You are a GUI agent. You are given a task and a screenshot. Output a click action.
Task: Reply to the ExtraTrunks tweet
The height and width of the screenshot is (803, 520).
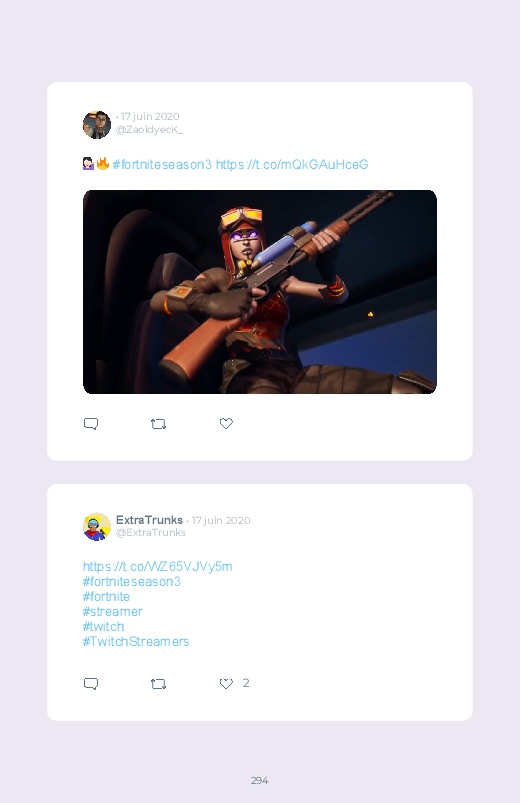click(91, 684)
